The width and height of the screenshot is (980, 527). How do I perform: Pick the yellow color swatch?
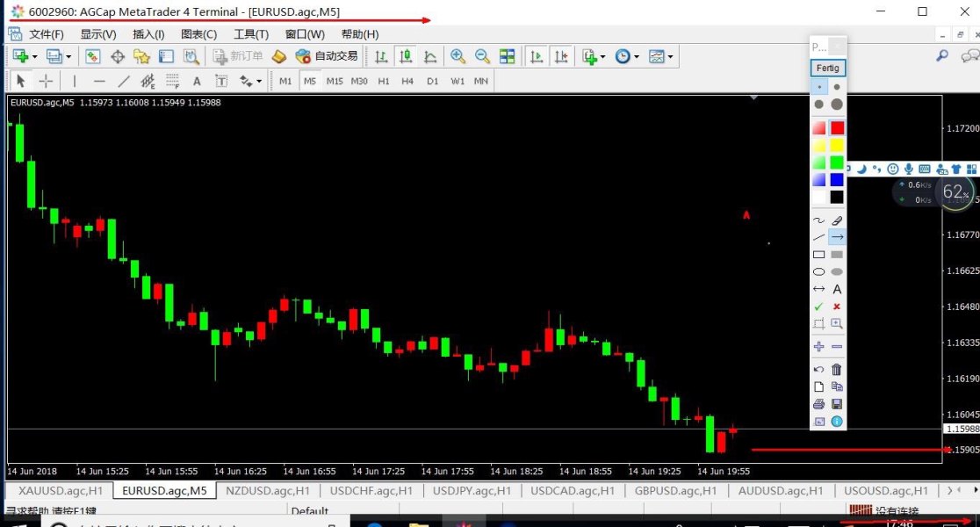click(837, 145)
